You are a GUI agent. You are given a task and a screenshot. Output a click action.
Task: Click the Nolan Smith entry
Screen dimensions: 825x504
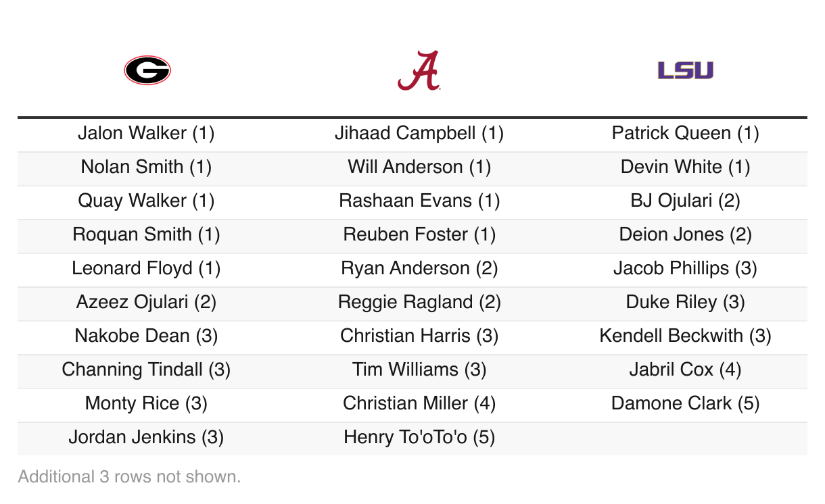pyautogui.click(x=146, y=167)
